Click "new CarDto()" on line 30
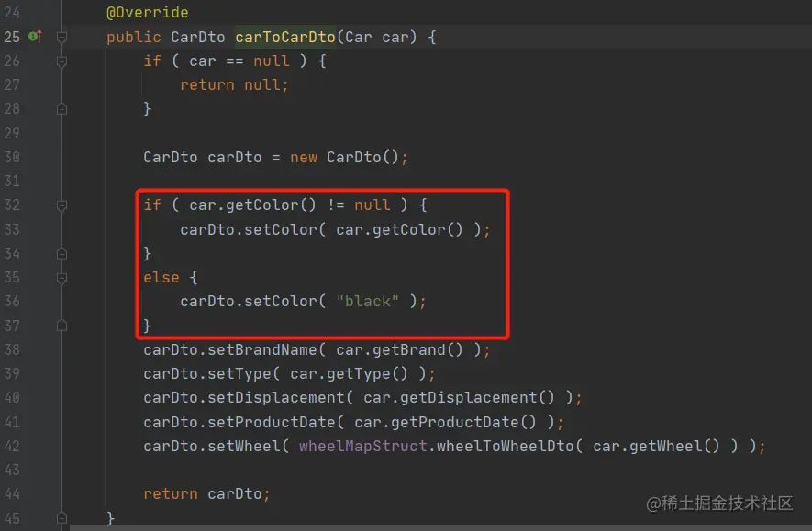The height and width of the screenshot is (531, 812). click(344, 157)
